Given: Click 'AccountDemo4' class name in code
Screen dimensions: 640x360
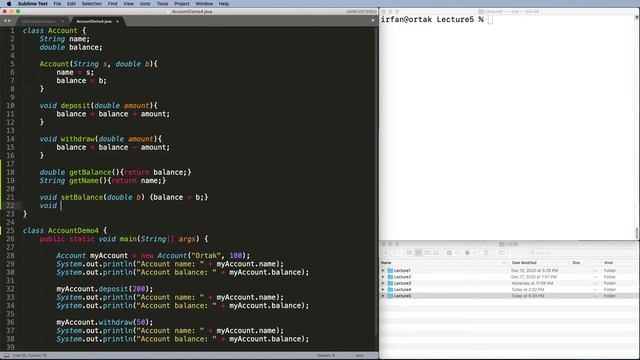Looking at the screenshot, I should [73, 231].
